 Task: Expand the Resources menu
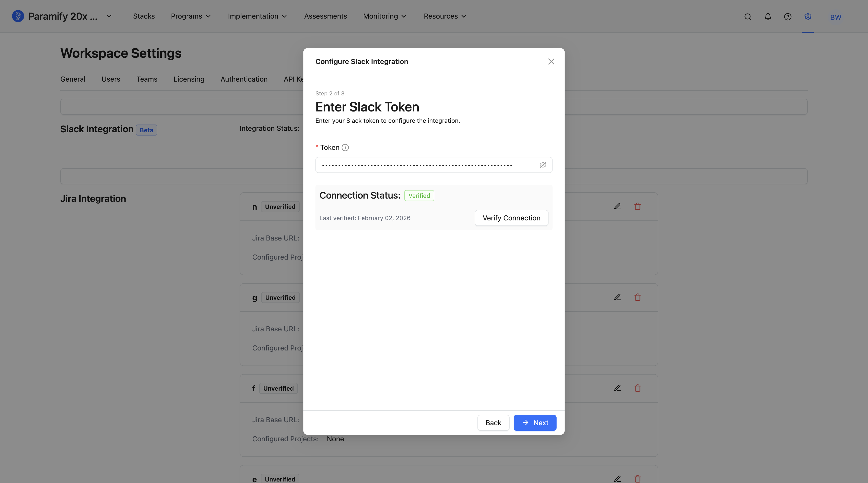(x=445, y=16)
